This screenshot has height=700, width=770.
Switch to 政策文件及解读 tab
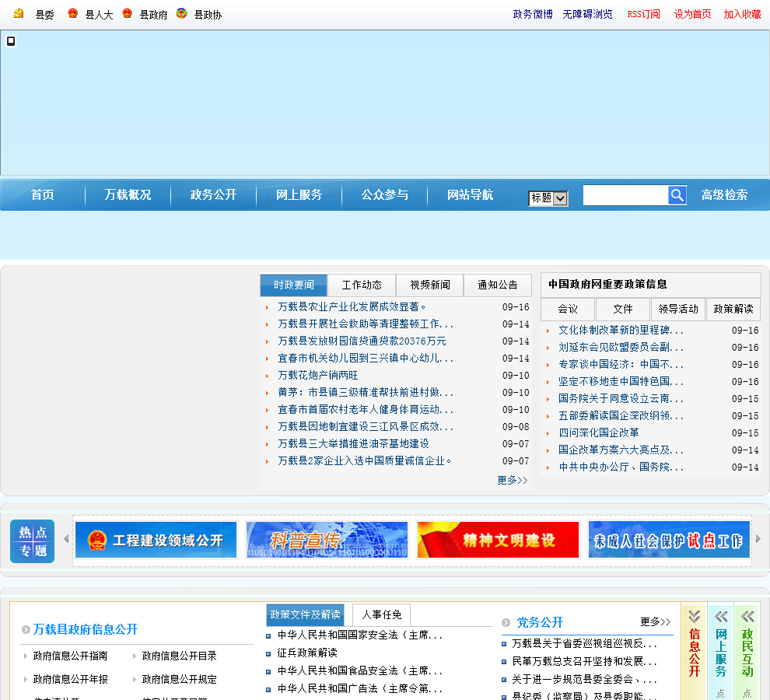click(x=305, y=614)
